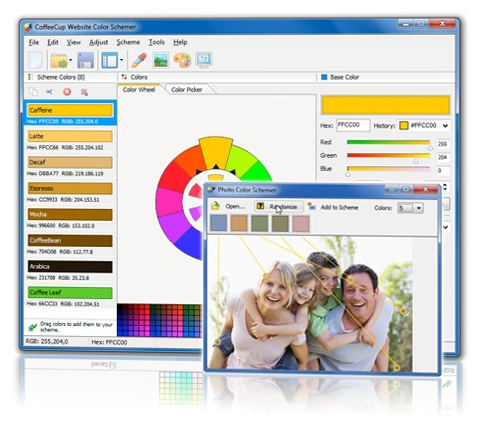
Task: Click the large yellow base color preview
Action: click(386, 105)
